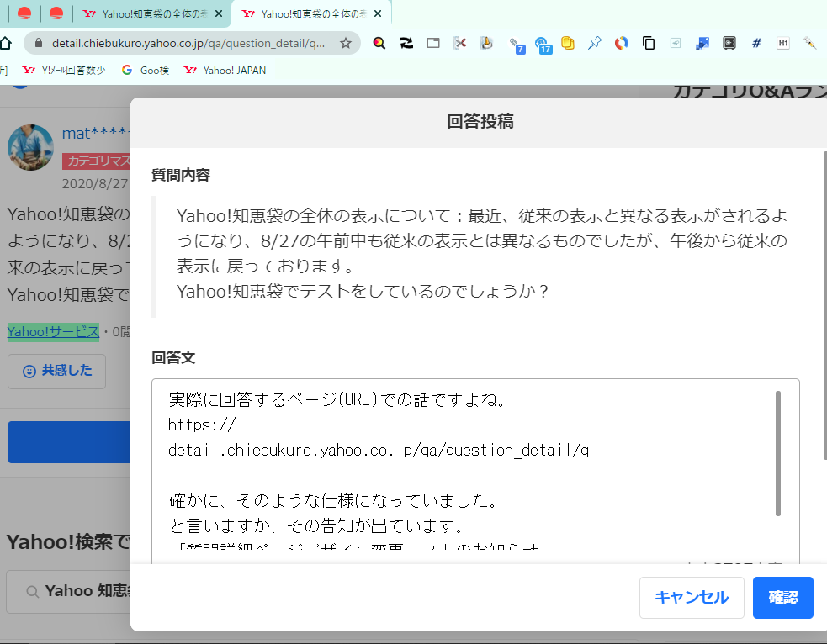Open the colorful circle extension icon
The image size is (827, 644).
(622, 43)
